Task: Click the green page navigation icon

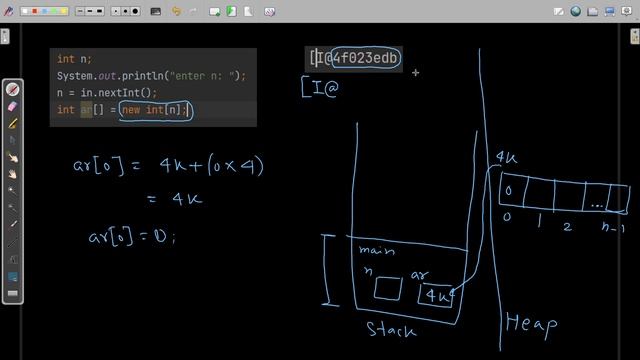Action: click(x=231, y=11)
